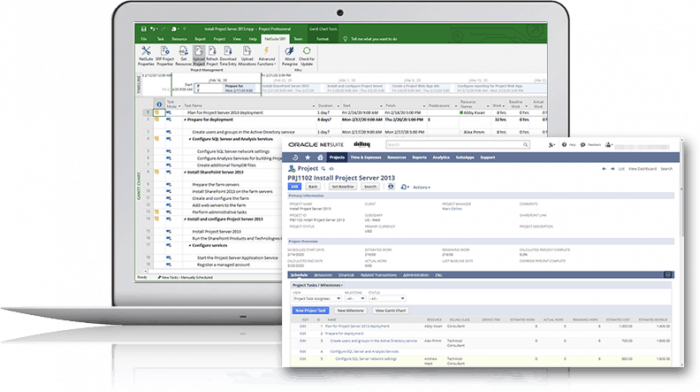700x392 pixels.
Task: Open the Task Name column filter arrow
Action: click(x=313, y=106)
